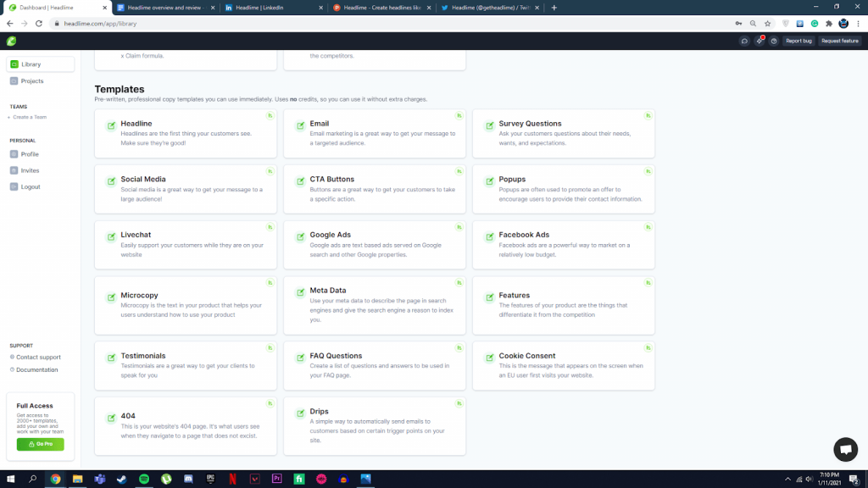The width and height of the screenshot is (868, 488).
Task: Click the Headlime logo in the top bar
Action: pos(11,41)
